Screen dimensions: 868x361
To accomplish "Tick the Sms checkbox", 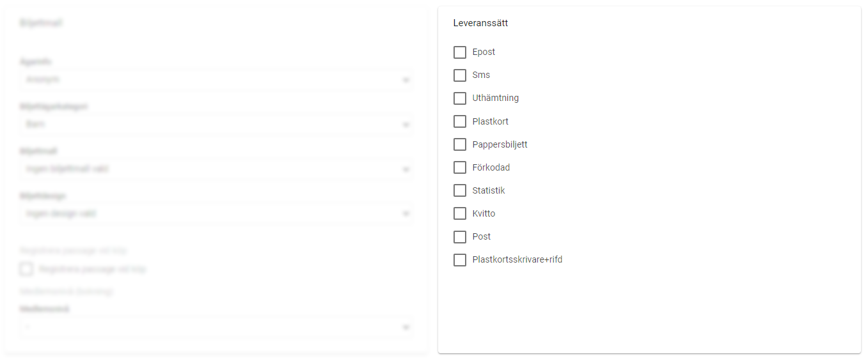I will click(459, 75).
